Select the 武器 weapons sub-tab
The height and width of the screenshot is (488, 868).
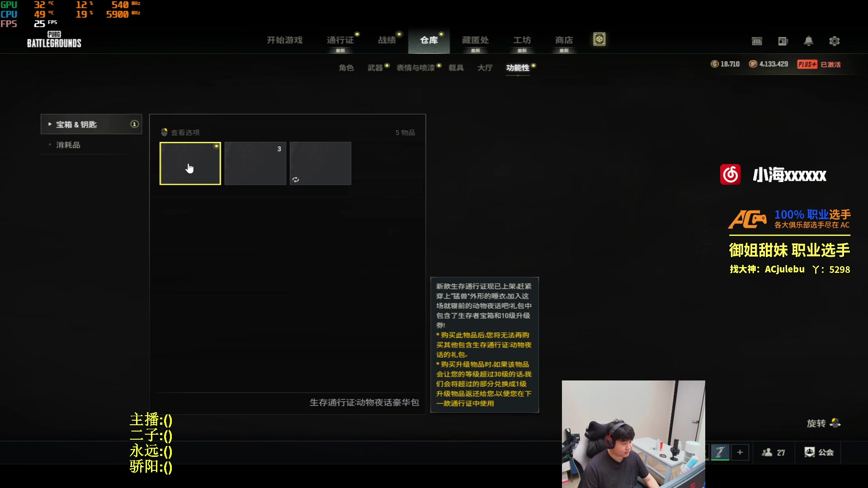375,68
